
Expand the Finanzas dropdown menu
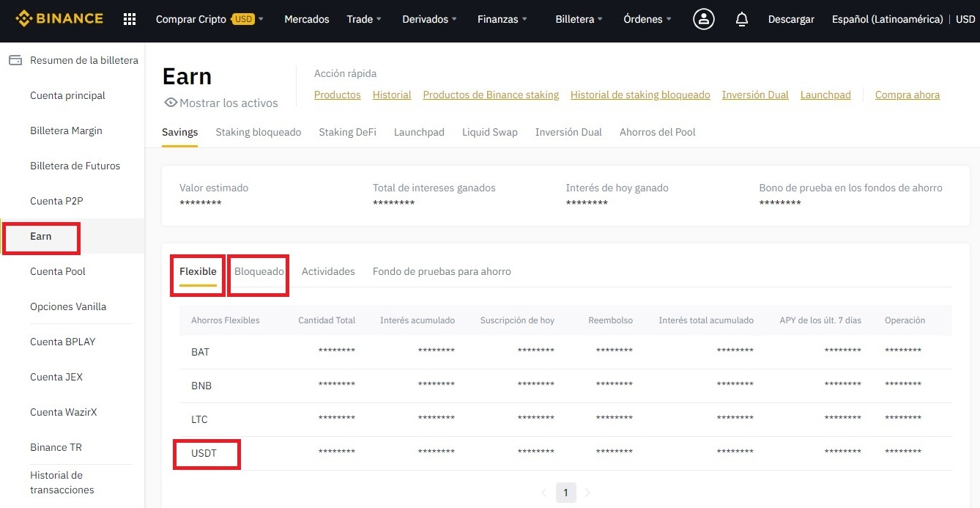(502, 19)
